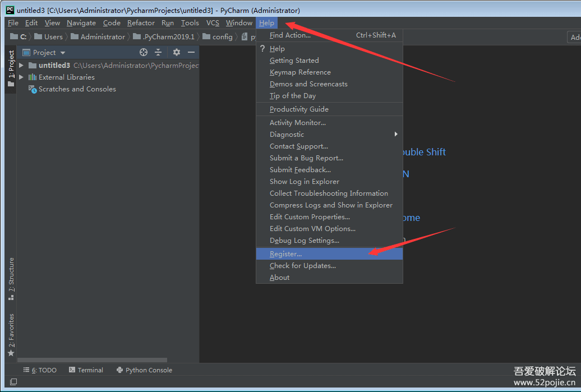The width and height of the screenshot is (581, 392).
Task: Open Activity Monitor
Action: pyautogui.click(x=329, y=123)
